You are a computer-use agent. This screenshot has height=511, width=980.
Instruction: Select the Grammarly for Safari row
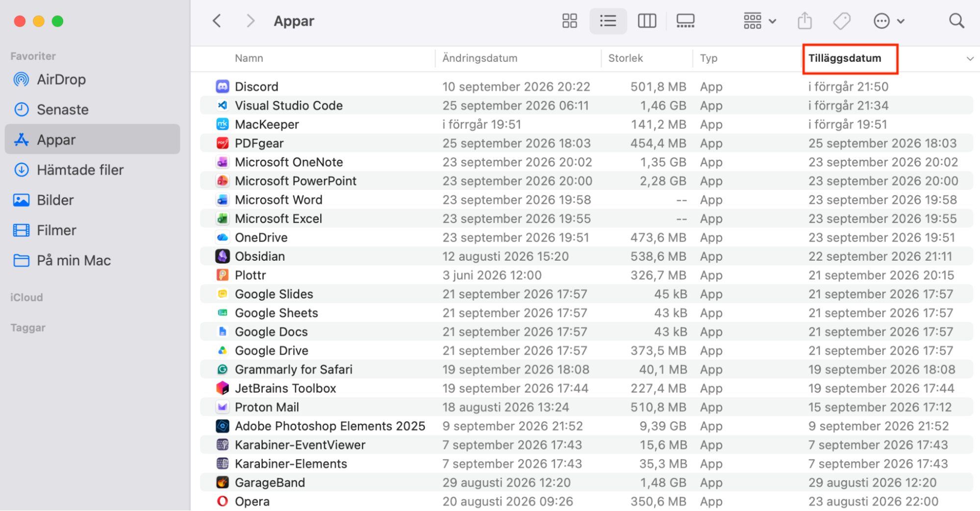click(586, 369)
